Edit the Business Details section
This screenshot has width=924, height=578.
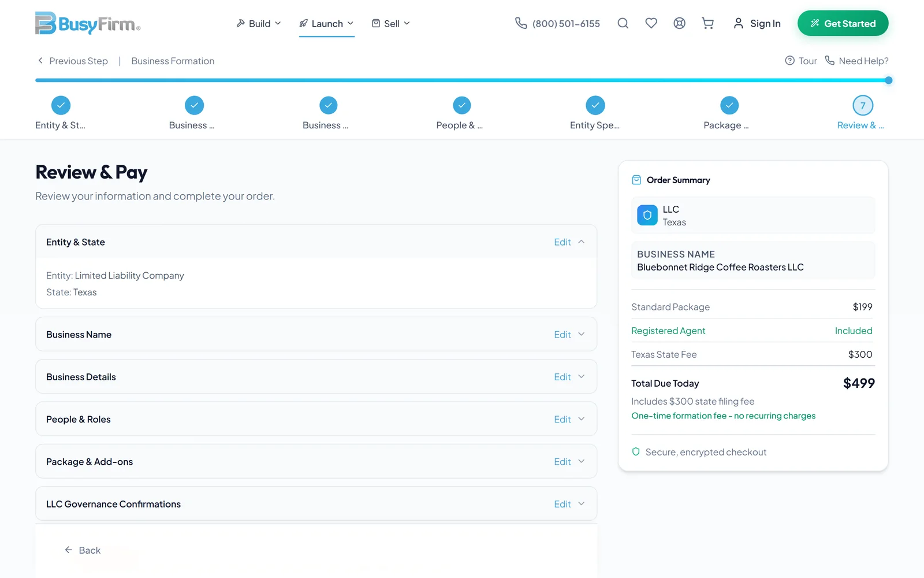coord(562,377)
